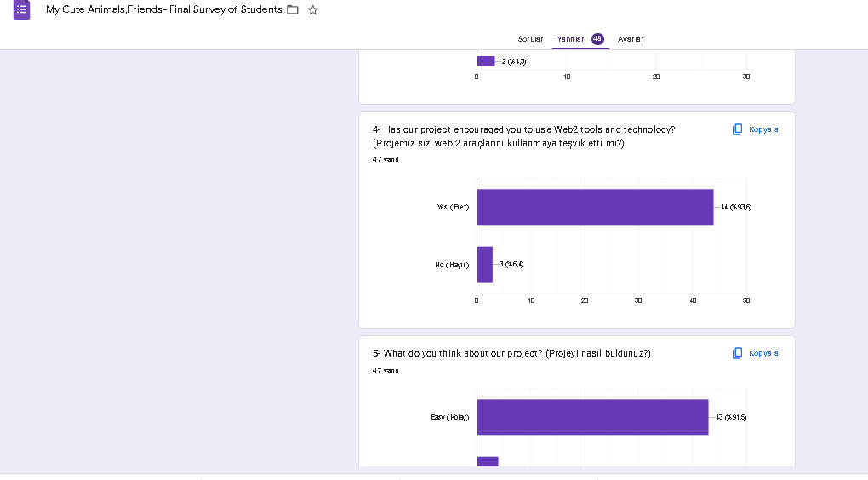Click the Yes (Evet) bar in question 4

[x=595, y=207]
